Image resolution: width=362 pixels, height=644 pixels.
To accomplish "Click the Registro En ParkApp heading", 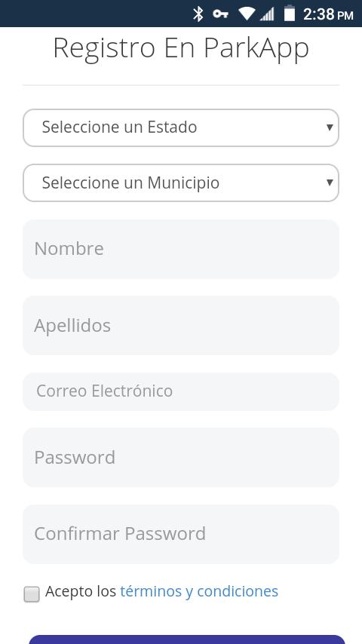I will [181, 48].
